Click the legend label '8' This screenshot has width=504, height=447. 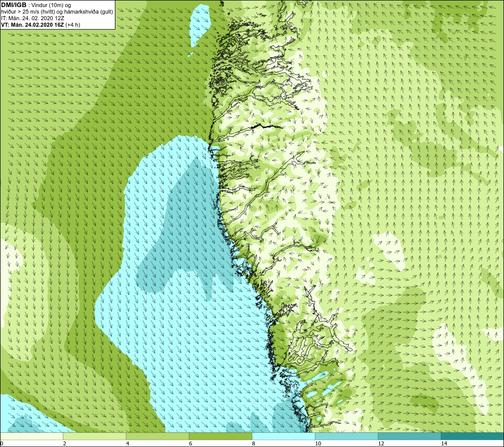tap(254, 443)
